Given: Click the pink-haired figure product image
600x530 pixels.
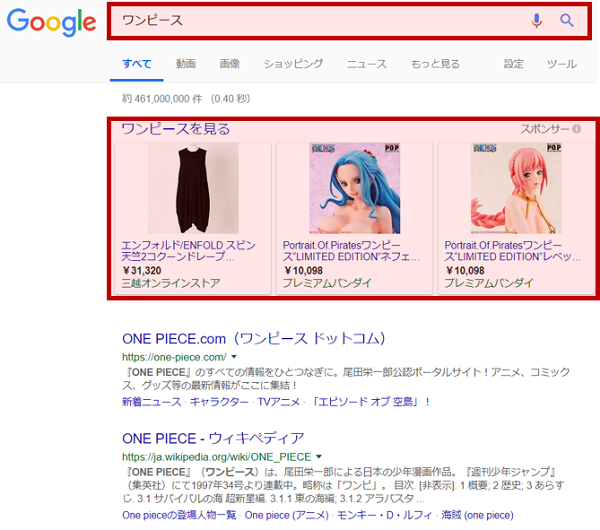Looking at the screenshot, I should (516, 188).
